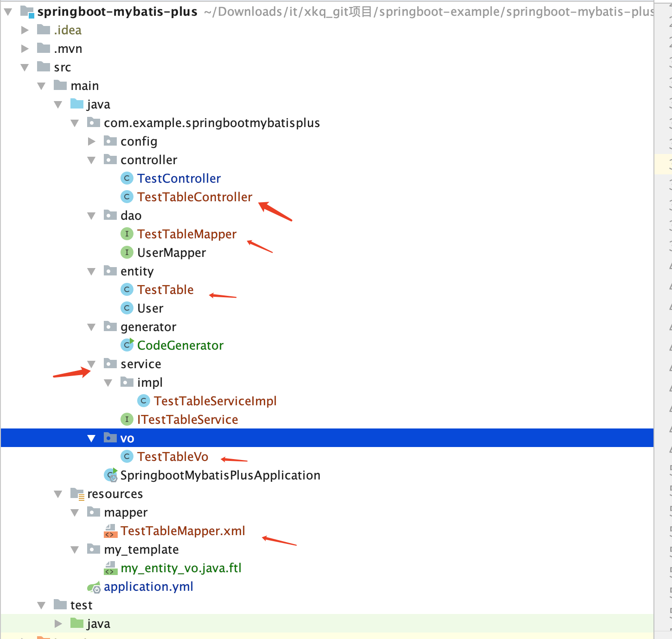Click the blue java source root folder icon
This screenshot has width=672, height=639.
coord(77,104)
